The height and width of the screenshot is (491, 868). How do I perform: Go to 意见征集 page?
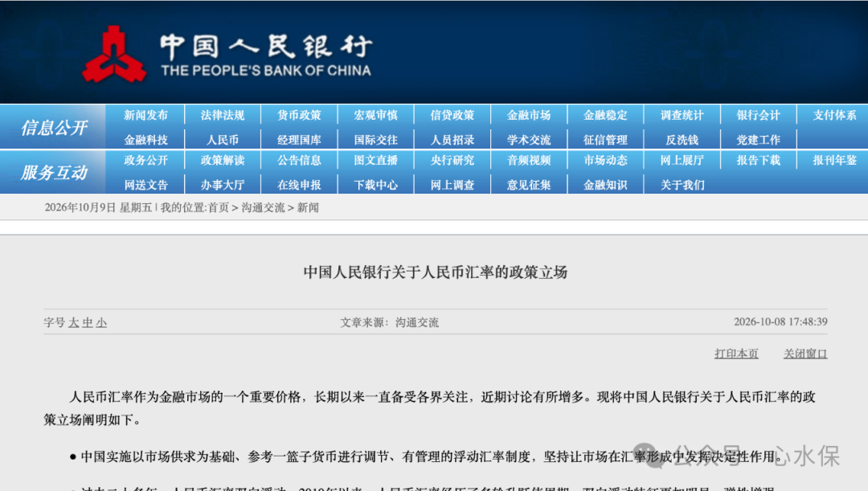[529, 185]
